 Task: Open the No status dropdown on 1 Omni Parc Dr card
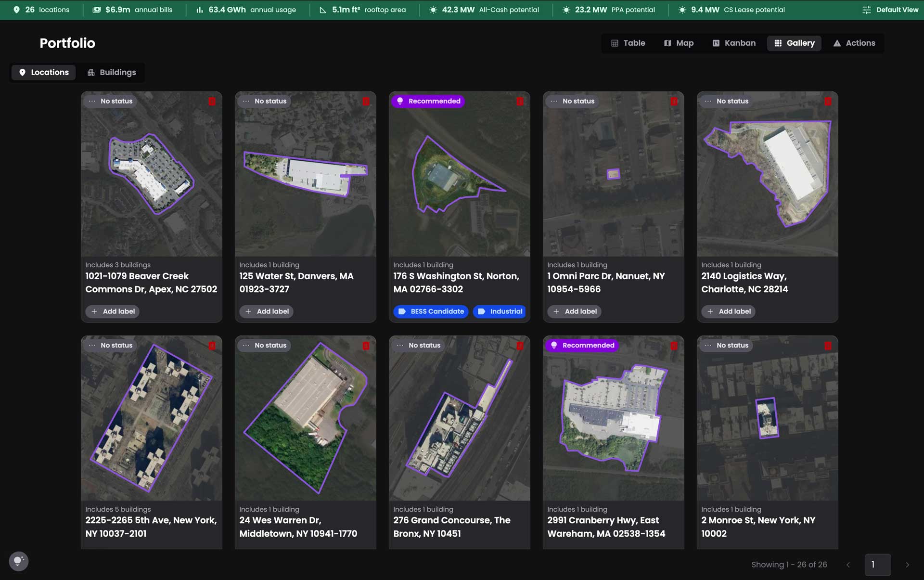(572, 101)
